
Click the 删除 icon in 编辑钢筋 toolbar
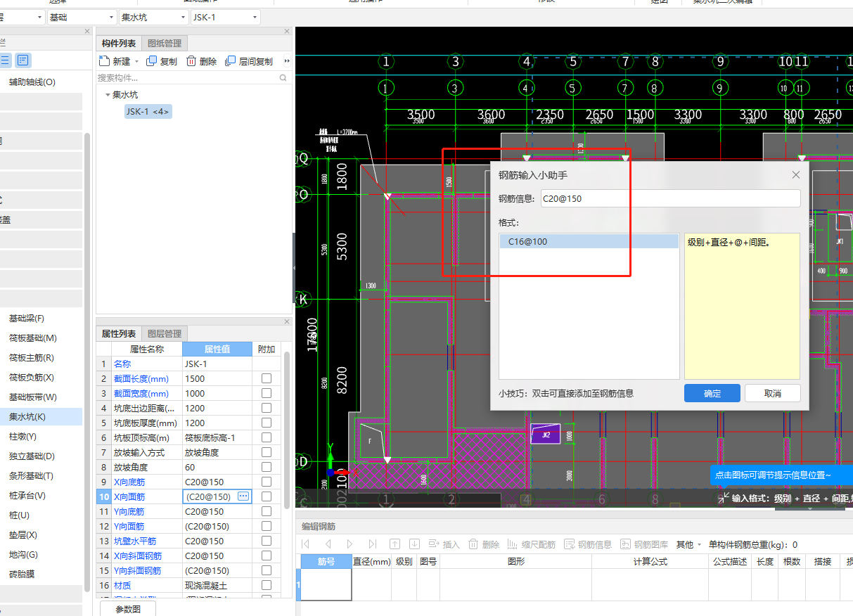tap(473, 544)
